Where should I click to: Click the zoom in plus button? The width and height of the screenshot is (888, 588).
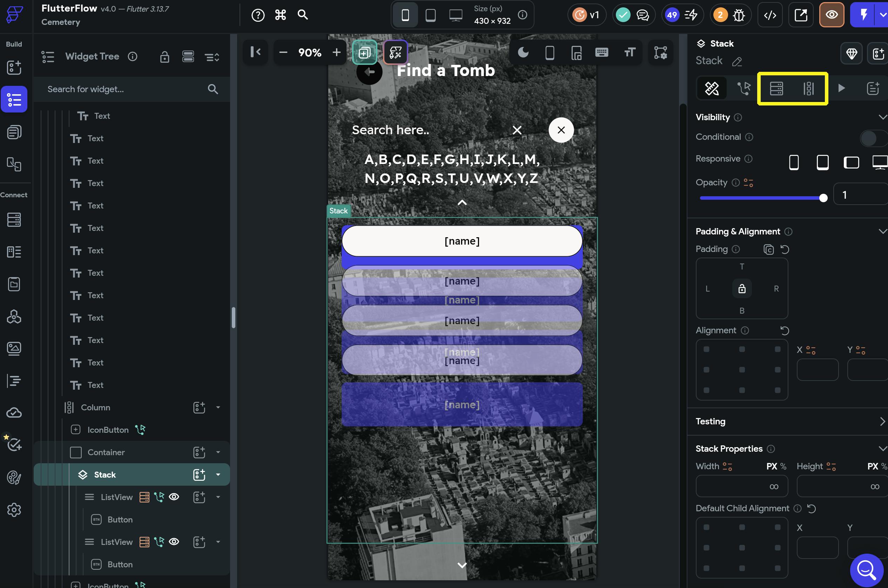336,53
